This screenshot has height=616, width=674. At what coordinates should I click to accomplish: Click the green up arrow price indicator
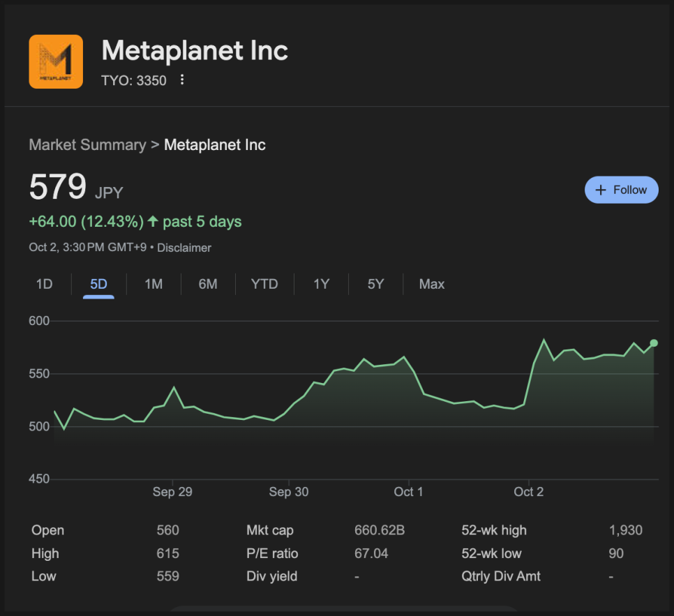[153, 222]
